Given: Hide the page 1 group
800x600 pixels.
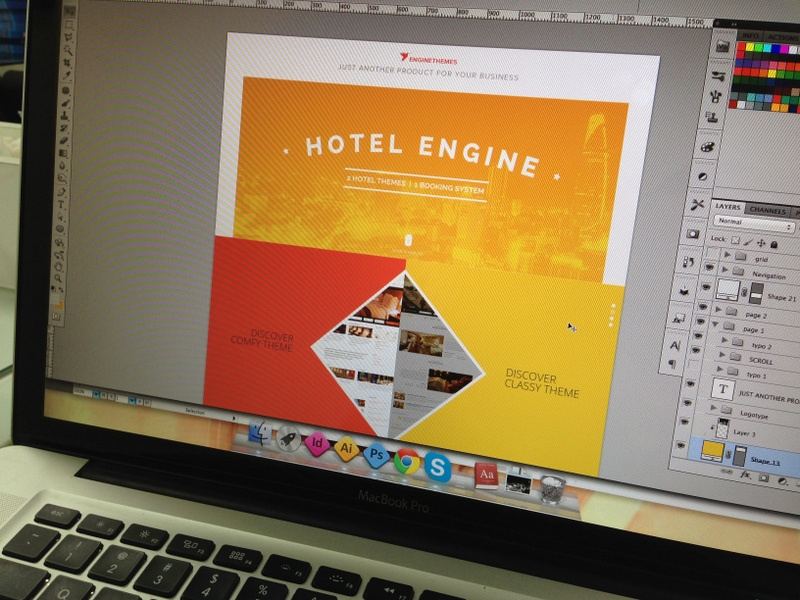Looking at the screenshot, I should tap(700, 322).
